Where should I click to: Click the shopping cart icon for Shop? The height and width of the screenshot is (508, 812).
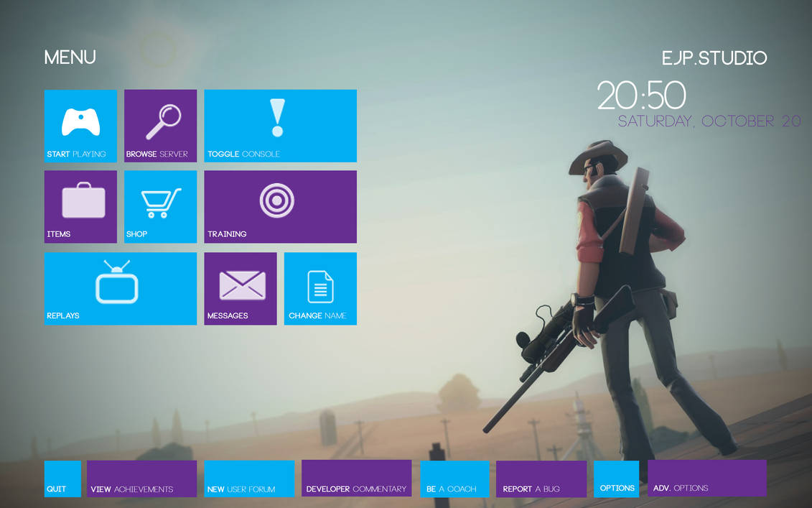coord(161,203)
